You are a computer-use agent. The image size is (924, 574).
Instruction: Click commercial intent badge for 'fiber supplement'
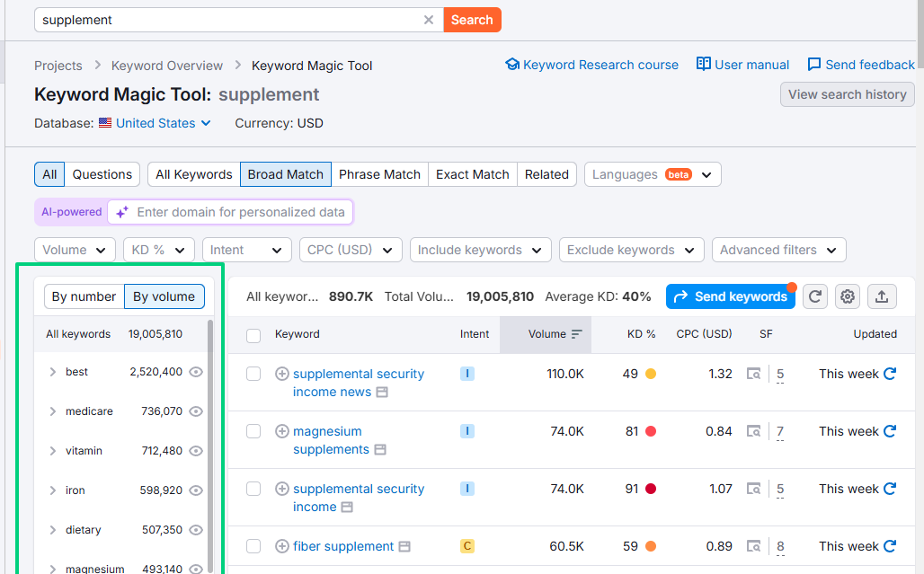point(467,546)
